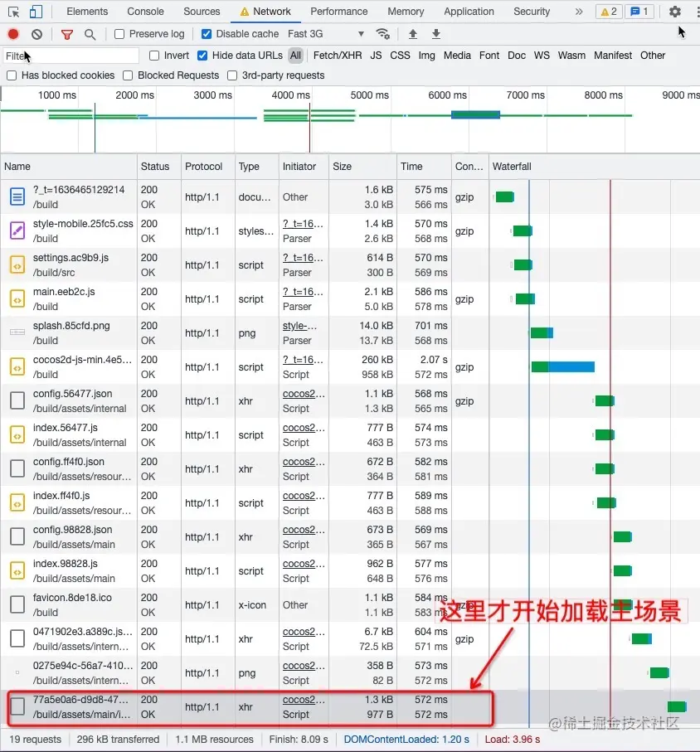Filter requests by Font type
This screenshot has width=700, height=752.
pyautogui.click(x=489, y=56)
